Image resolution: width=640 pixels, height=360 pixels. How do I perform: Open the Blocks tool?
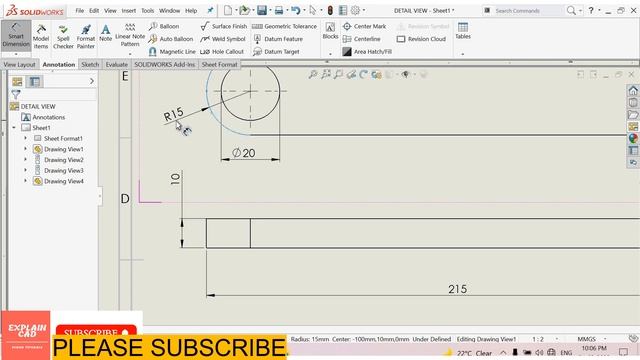click(330, 31)
